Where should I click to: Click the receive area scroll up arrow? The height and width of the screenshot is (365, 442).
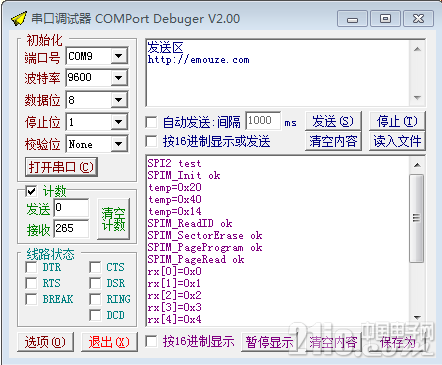pos(417,165)
